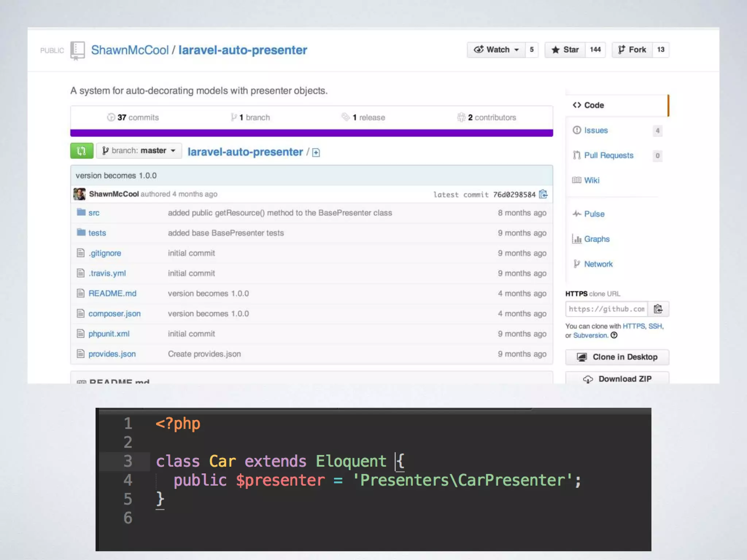Copy the HTTPS clone URL clipboard icon
Viewport: 747px width, 560px height.
[x=658, y=309]
